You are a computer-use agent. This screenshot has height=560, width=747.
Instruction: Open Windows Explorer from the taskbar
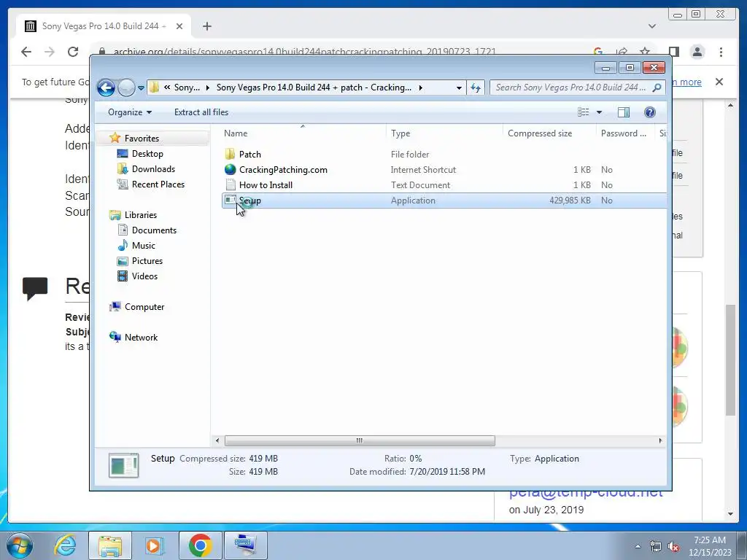point(109,545)
